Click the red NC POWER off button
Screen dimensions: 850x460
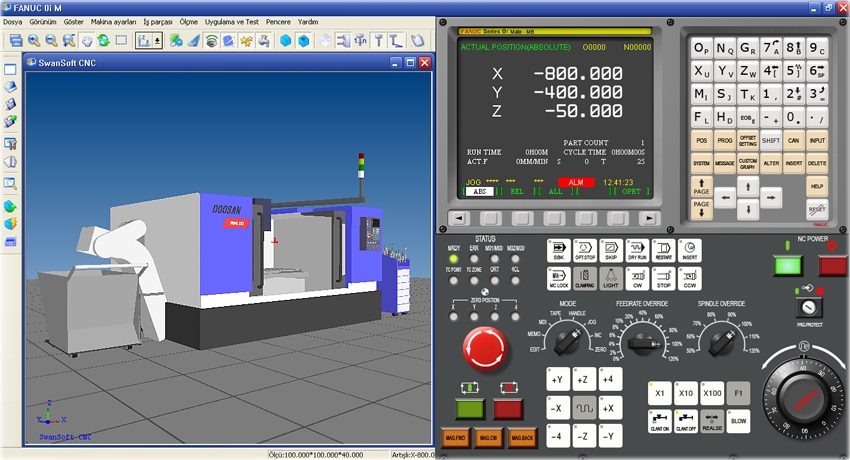[832, 265]
